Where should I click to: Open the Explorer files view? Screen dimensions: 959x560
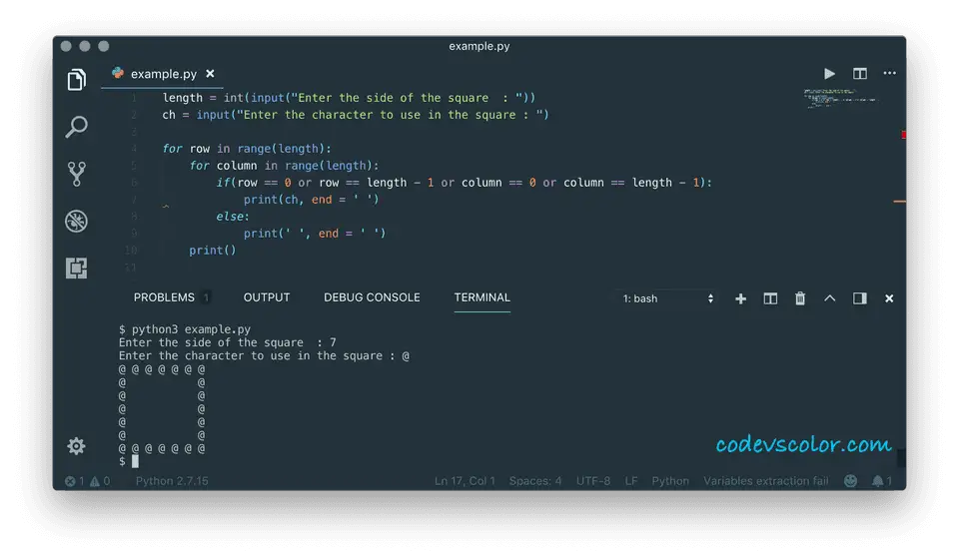click(x=77, y=80)
